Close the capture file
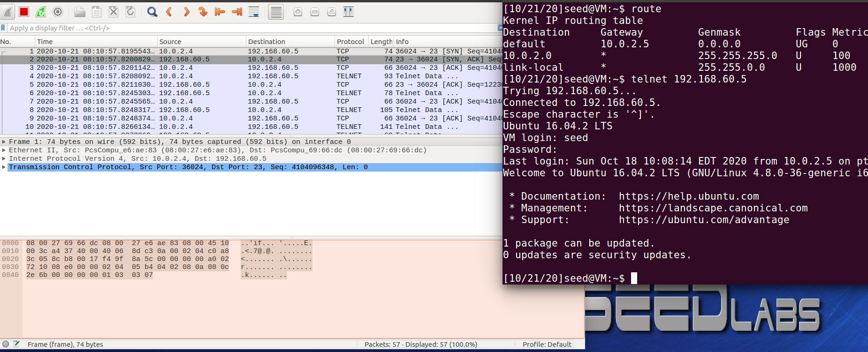The width and height of the screenshot is (868, 352). pos(114,12)
